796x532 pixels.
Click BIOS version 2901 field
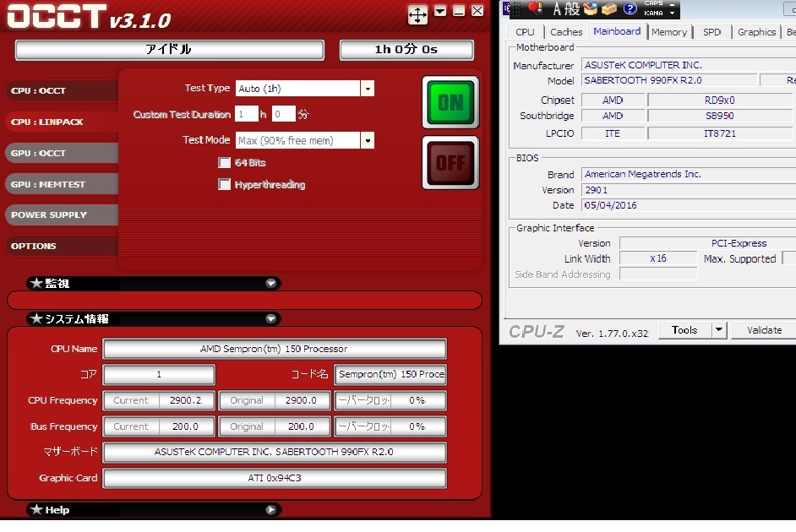point(689,190)
